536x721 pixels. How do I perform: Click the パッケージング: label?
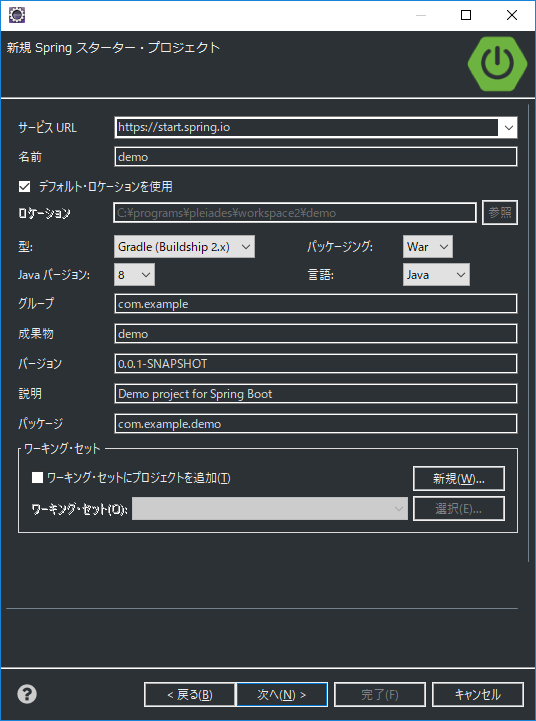[x=340, y=247]
